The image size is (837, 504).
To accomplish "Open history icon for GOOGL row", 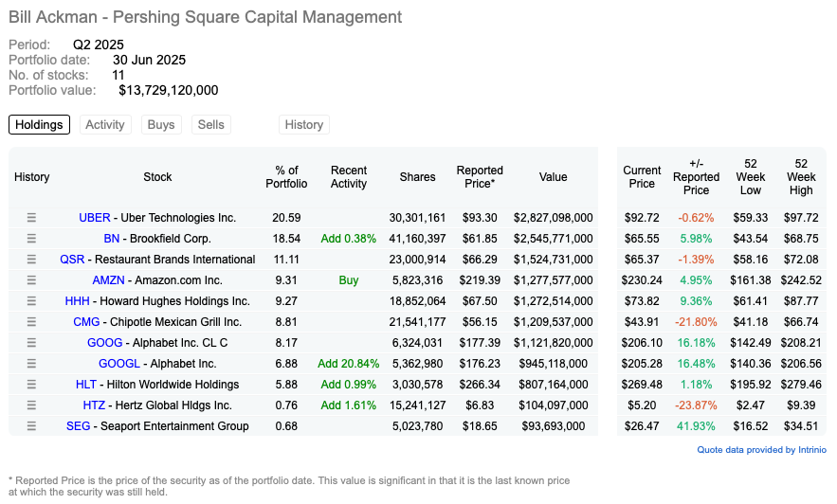I will [x=31, y=363].
